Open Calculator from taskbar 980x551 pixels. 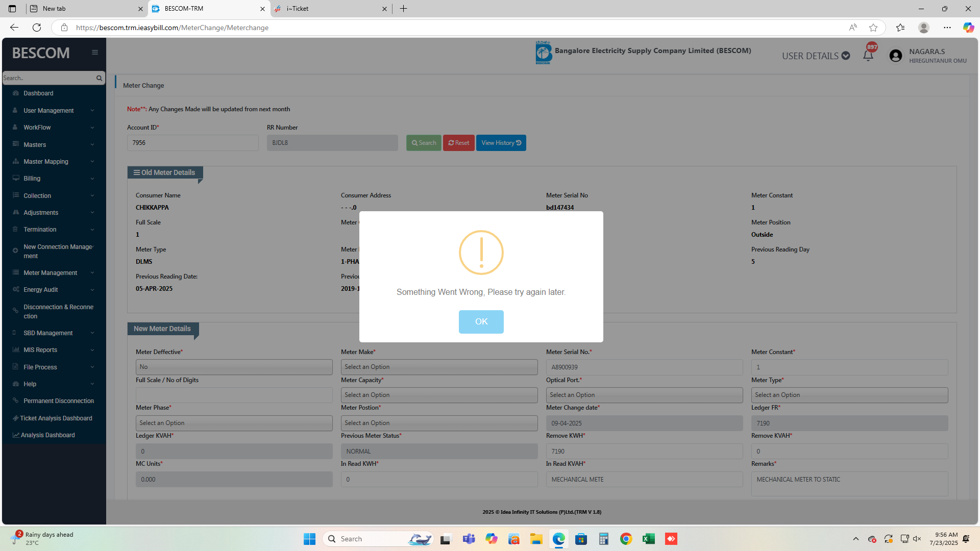(603, 539)
